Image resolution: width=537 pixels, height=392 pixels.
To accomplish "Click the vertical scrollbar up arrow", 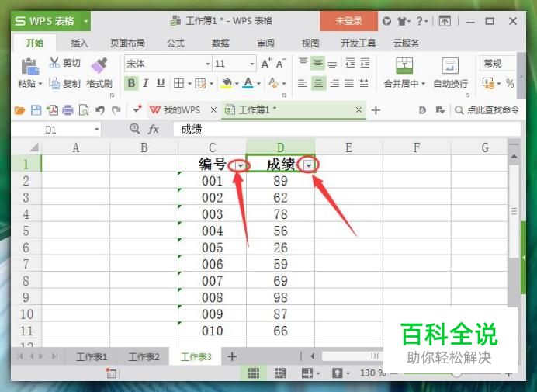I will (x=514, y=157).
